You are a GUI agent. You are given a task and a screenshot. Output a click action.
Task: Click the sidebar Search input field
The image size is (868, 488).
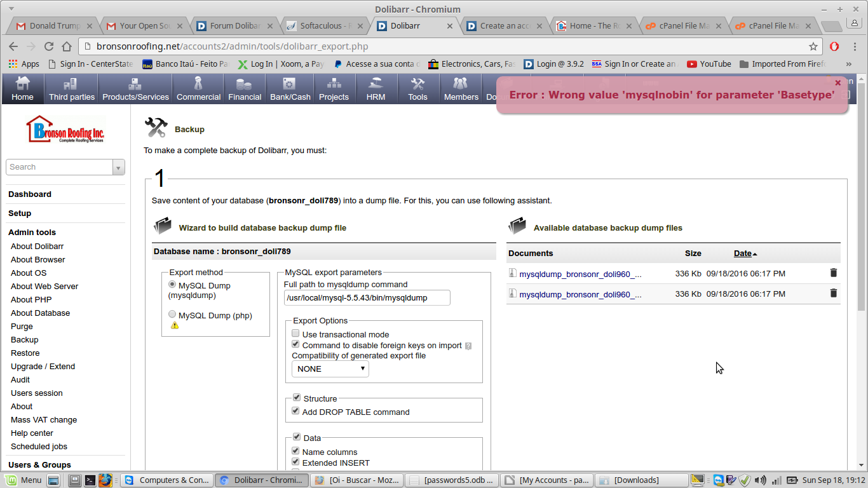(60, 167)
